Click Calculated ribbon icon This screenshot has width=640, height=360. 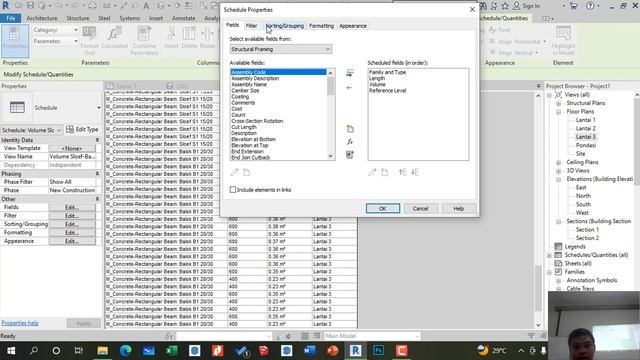pos(114,38)
